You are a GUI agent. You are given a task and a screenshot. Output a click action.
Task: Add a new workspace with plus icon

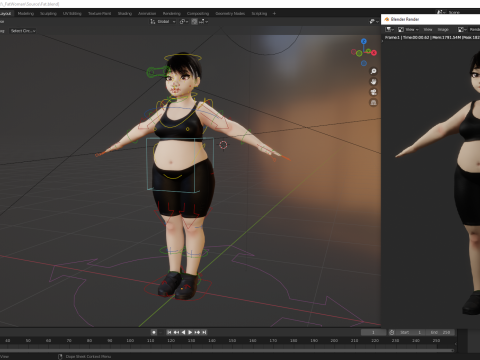[274, 14]
